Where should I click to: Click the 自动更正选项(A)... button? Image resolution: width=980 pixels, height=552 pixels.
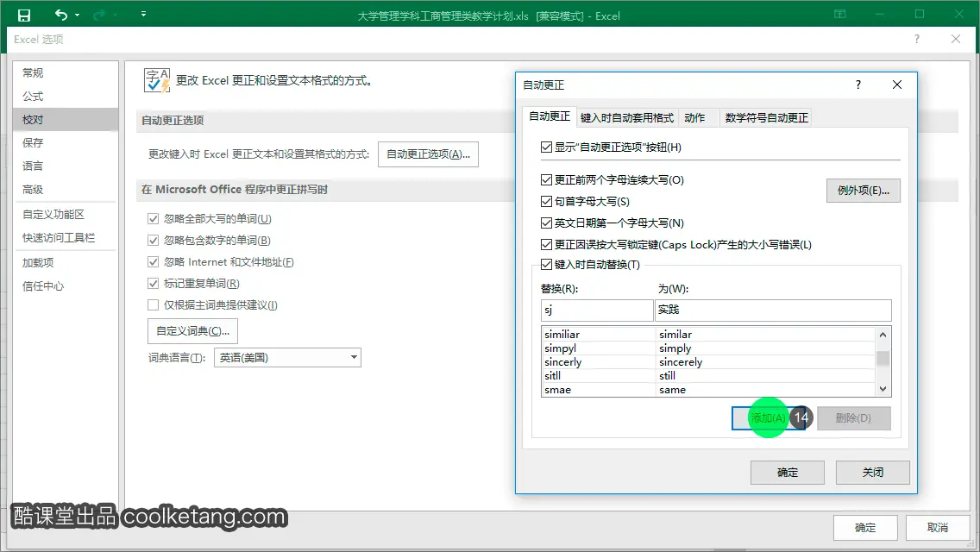[428, 154]
